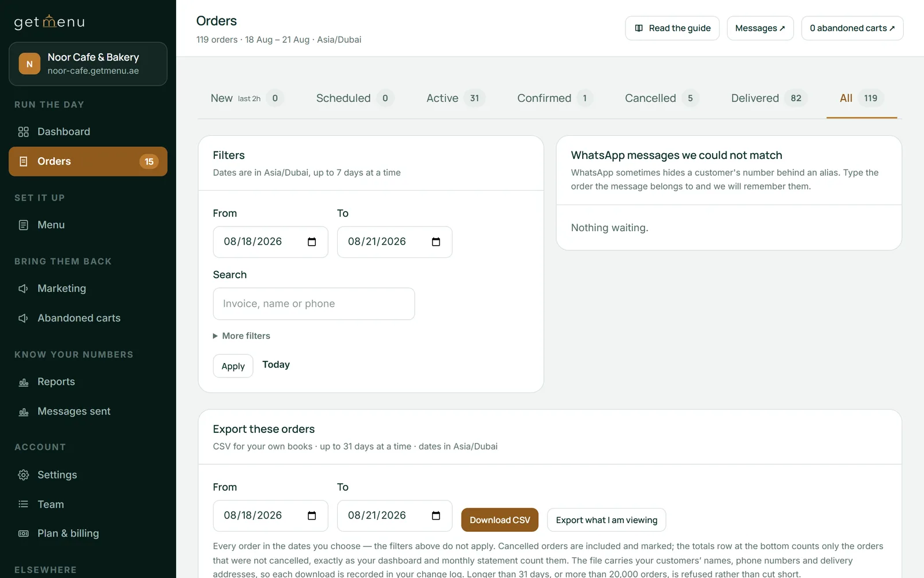Click the Plan & billing card icon
The height and width of the screenshot is (578, 924).
point(23,533)
